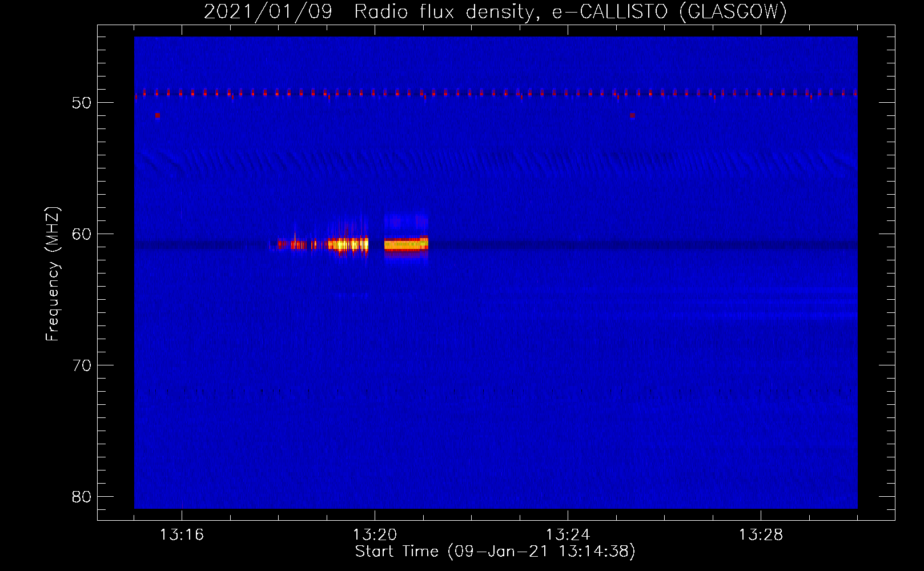Click the "Start Time (09-Jan-21 13:14:38)" label
Image resolution: width=924 pixels, height=571 pixels.
495,552
